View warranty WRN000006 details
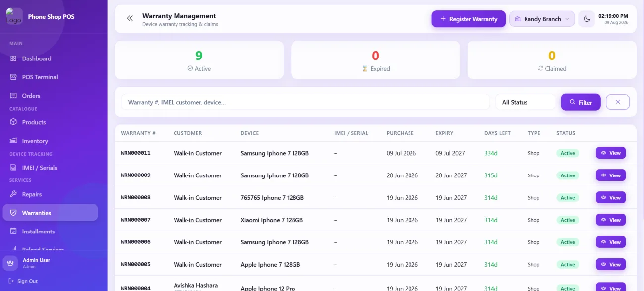644x291 pixels. click(611, 242)
